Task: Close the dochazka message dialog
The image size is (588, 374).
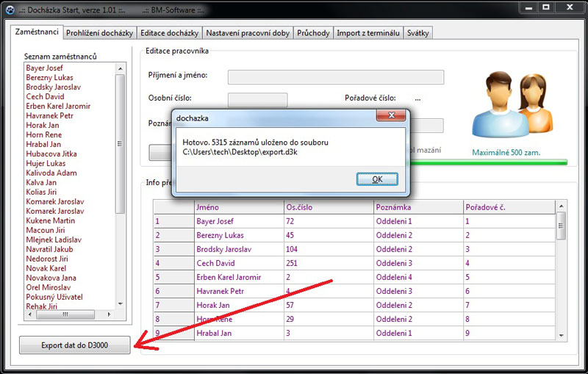Action: pyautogui.click(x=391, y=115)
